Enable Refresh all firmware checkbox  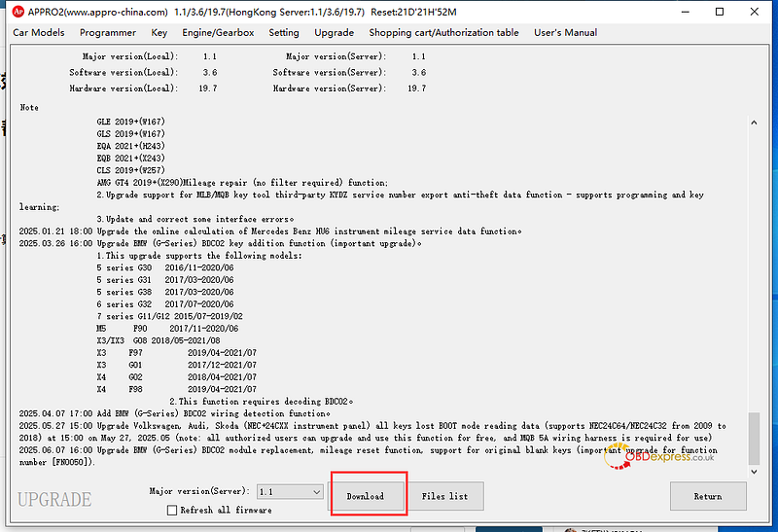tap(172, 511)
